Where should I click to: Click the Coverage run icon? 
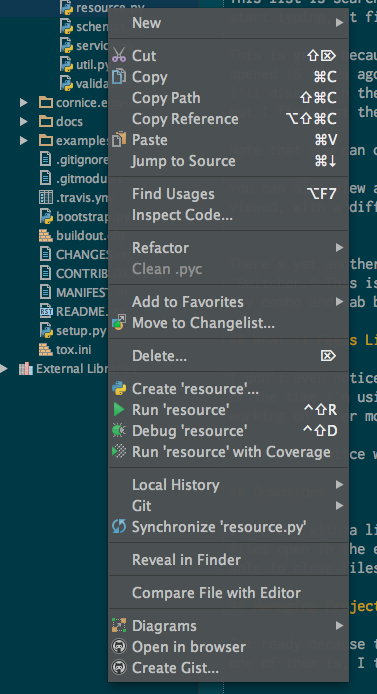(x=119, y=451)
